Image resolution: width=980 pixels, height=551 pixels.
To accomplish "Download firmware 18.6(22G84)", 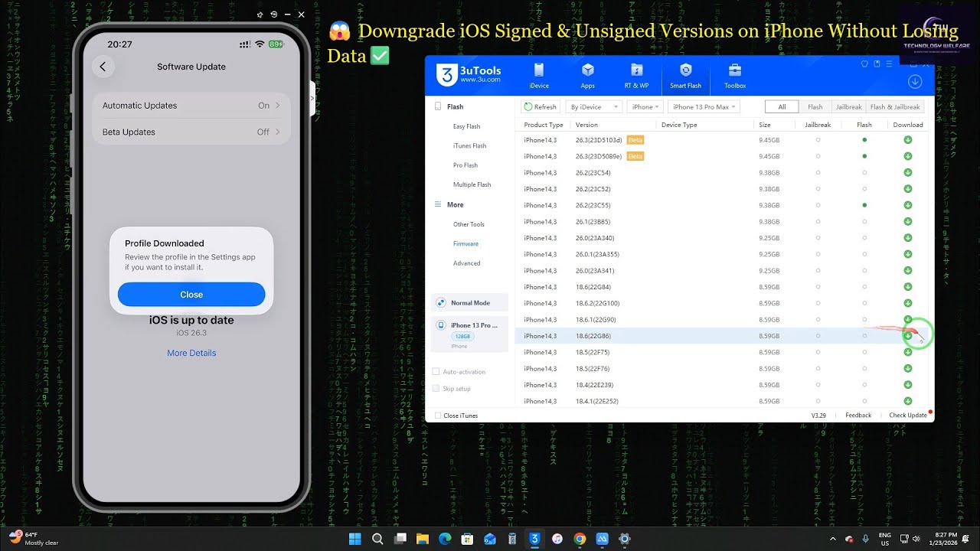I will [x=908, y=287].
